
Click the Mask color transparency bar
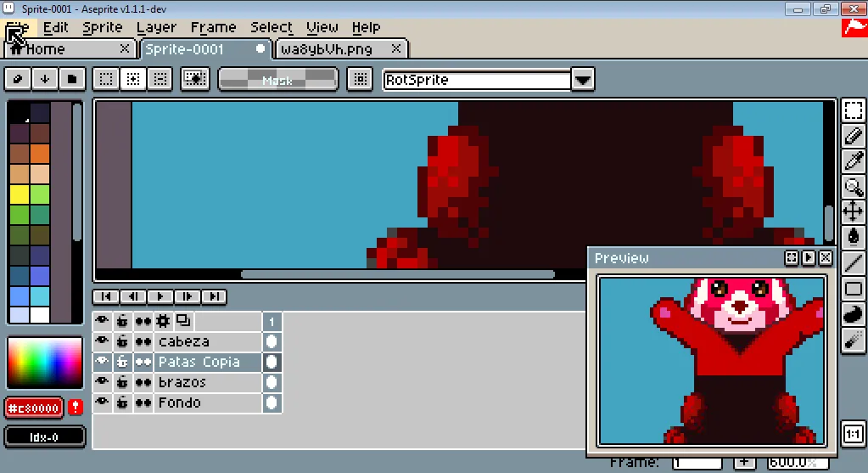pos(278,80)
